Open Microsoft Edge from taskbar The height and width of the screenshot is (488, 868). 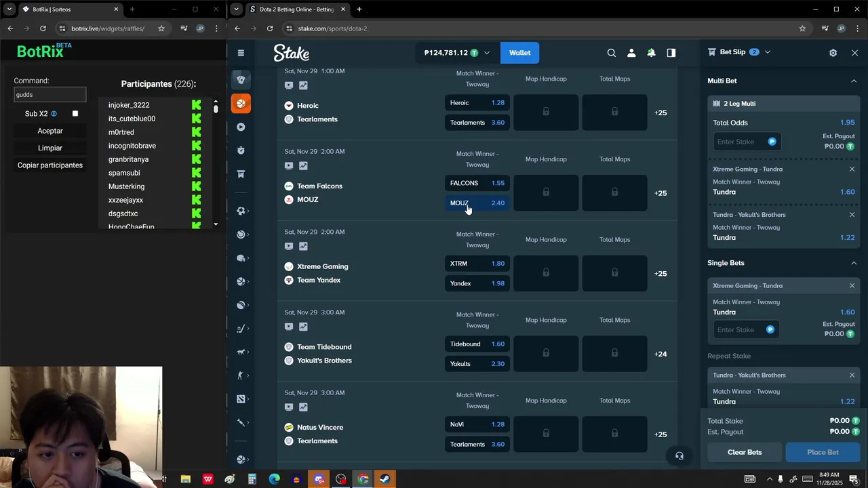point(274,479)
